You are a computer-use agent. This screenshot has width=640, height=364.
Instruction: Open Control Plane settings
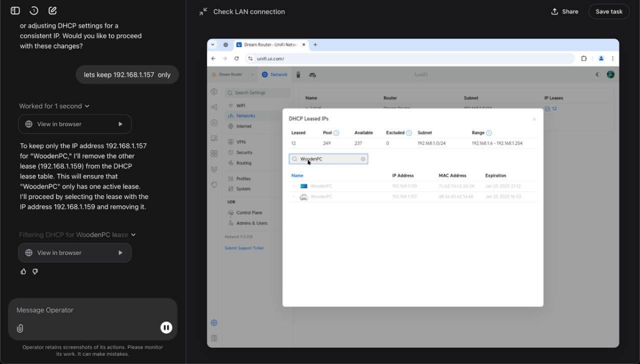(249, 212)
